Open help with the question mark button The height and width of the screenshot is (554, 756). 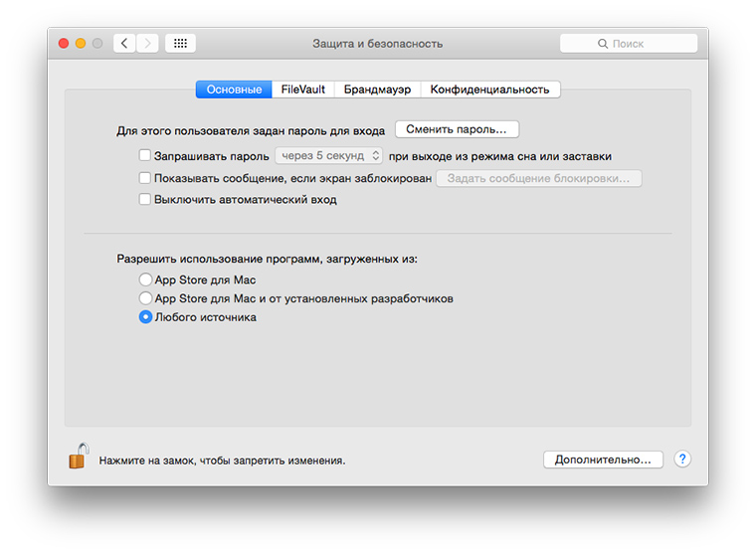682,460
